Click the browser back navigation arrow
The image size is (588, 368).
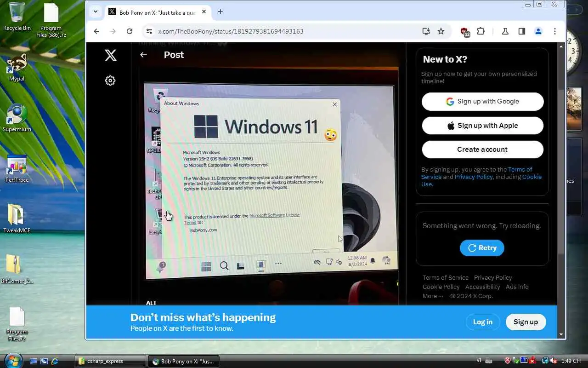[96, 31]
